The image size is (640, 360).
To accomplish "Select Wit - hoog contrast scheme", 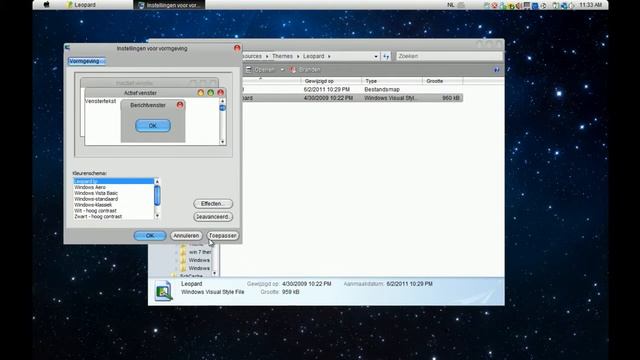I will [x=113, y=211].
